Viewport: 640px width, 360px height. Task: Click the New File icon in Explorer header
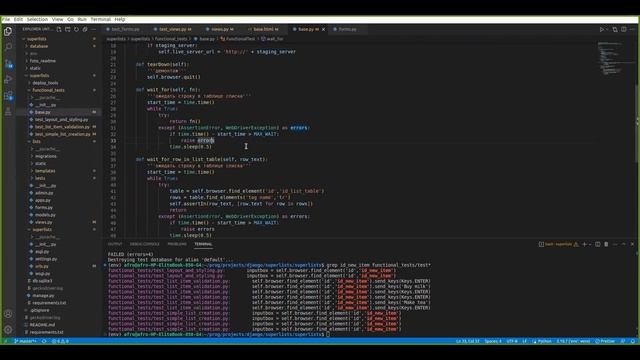click(x=59, y=29)
